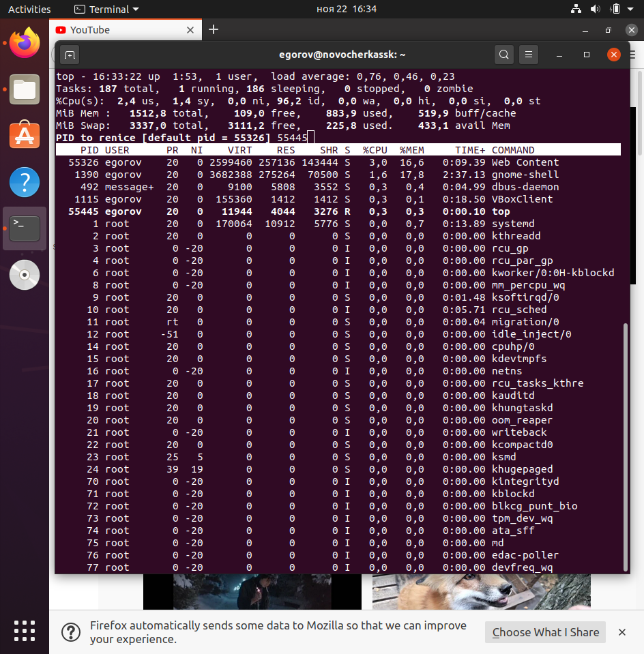Screen dimensions: 644x654
Task: Open Ubuntu Software from the dock
Action: 25,136
